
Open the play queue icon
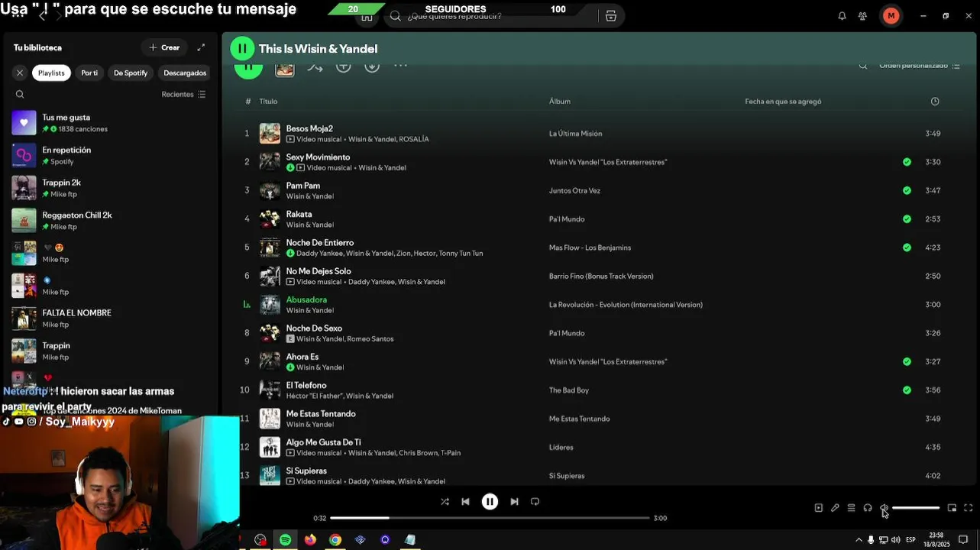[x=851, y=508]
